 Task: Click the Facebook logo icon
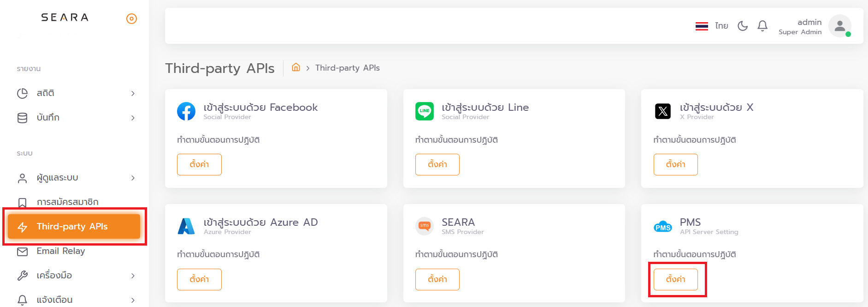[186, 111]
